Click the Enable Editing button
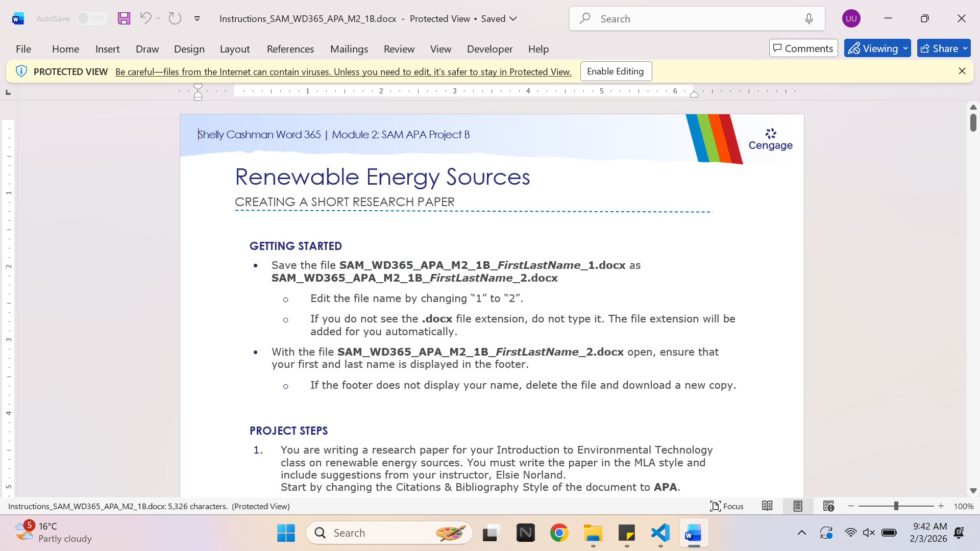 (616, 71)
